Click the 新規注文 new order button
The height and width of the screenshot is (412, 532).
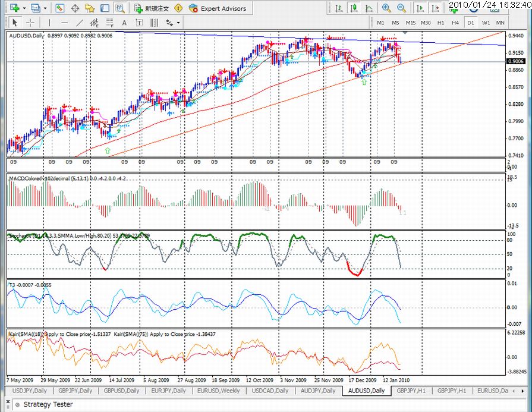152,8
